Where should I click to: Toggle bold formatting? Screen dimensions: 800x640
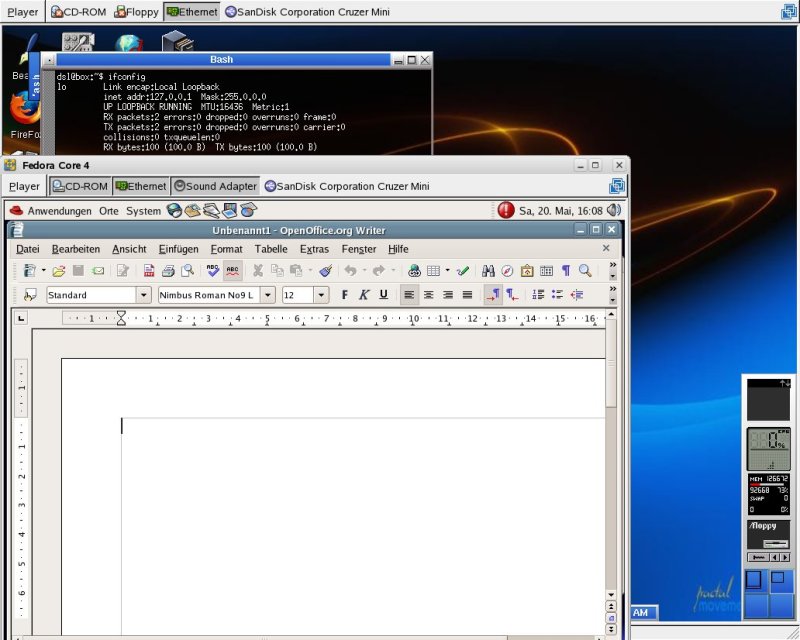345,295
